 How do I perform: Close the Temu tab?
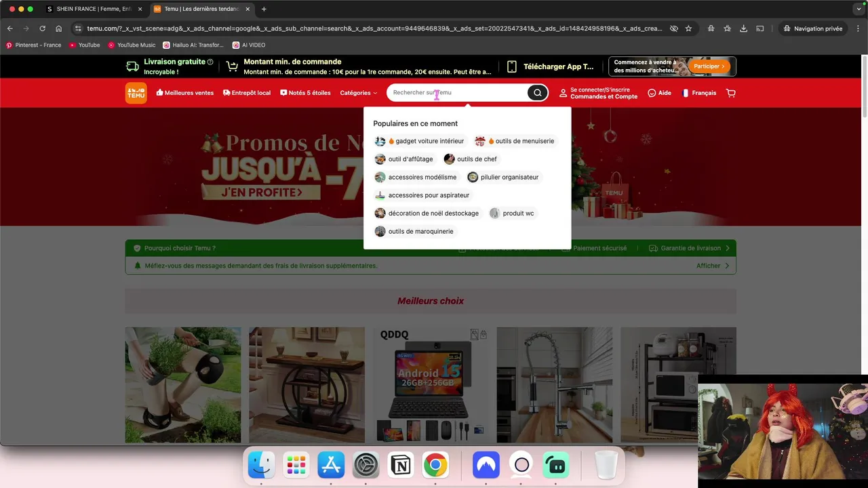[248, 9]
